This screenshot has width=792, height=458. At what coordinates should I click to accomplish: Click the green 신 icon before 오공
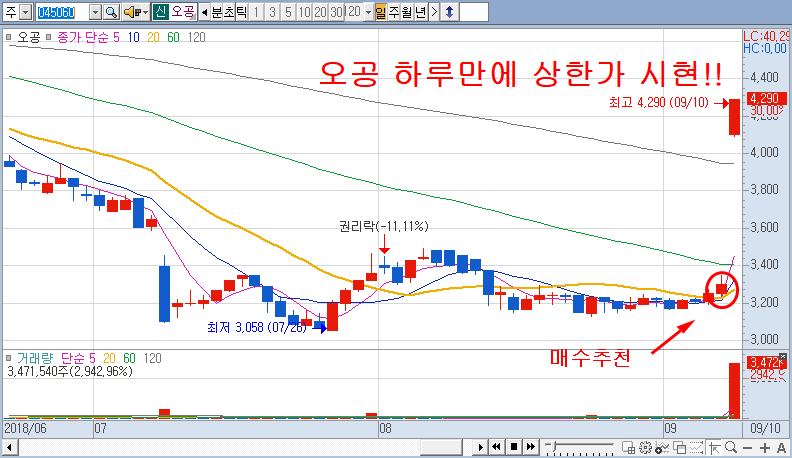pos(161,12)
